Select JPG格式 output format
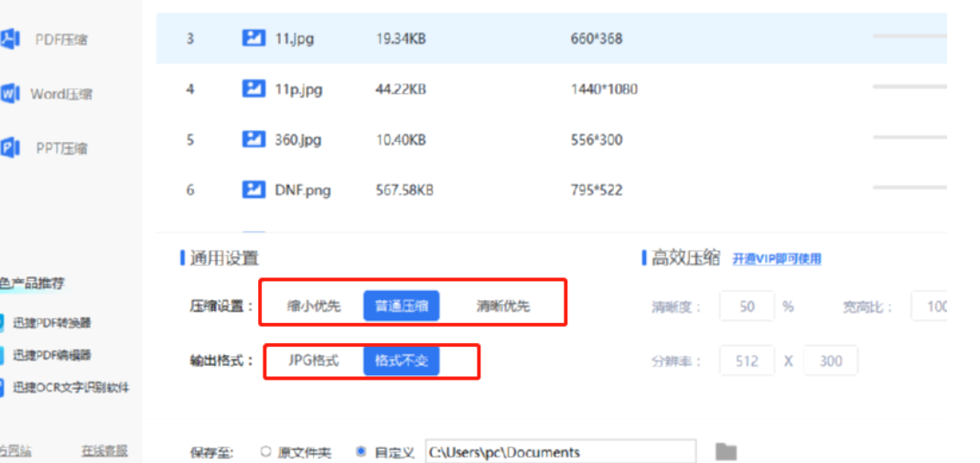 pos(314,361)
